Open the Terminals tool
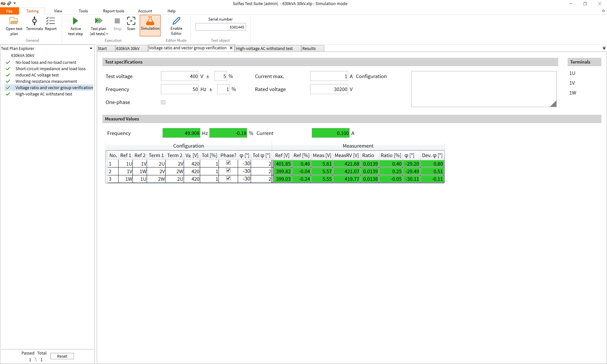 pyautogui.click(x=34, y=21)
